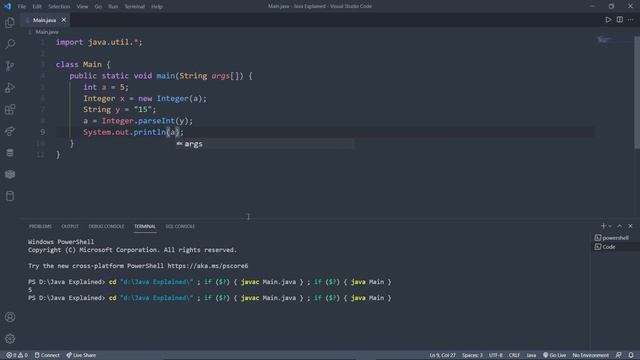Close the terminal panel
The width and height of the screenshot is (640, 360).
(631, 226)
